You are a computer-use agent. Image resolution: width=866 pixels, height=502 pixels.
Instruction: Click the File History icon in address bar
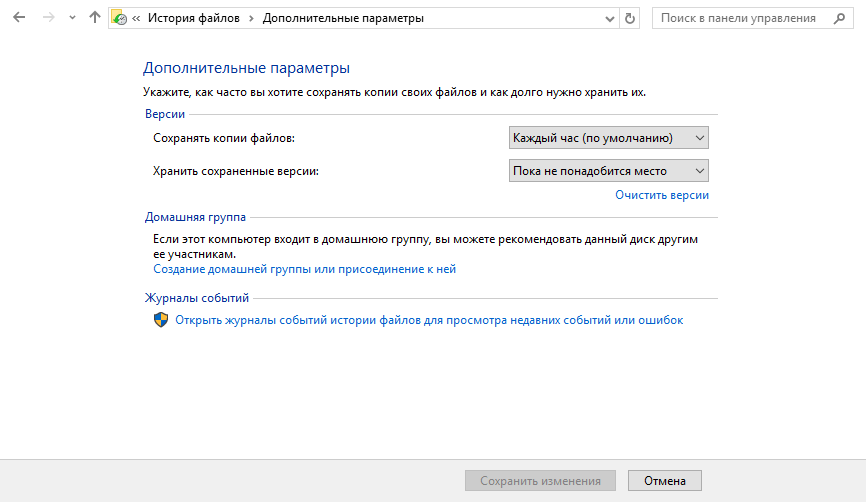click(120, 18)
